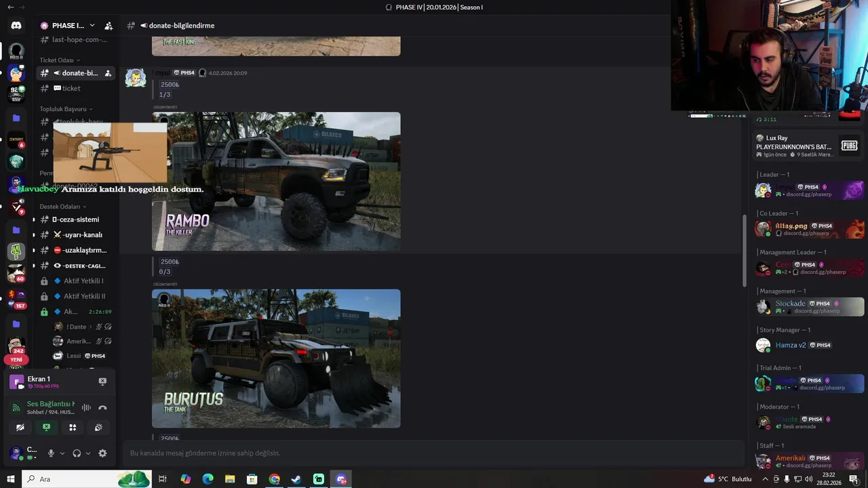
Task: Open last-hope-com channel
Action: 76,40
